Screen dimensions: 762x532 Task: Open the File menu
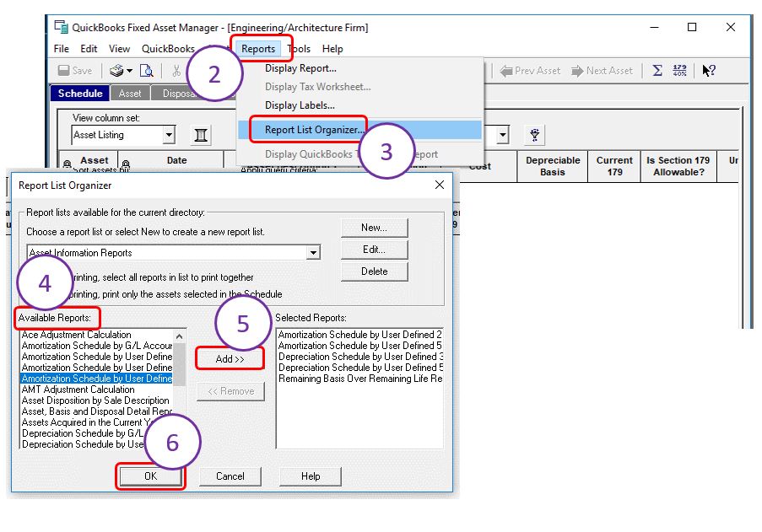[62, 49]
